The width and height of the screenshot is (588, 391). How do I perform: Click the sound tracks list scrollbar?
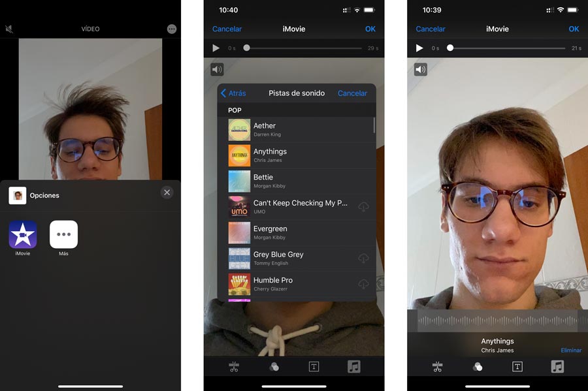tap(374, 125)
